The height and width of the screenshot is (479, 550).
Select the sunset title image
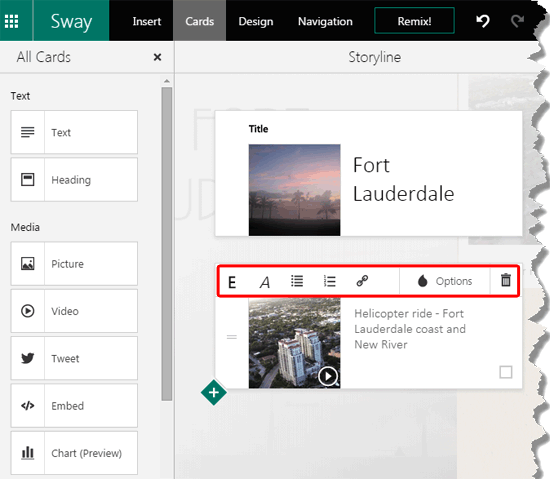coord(294,190)
